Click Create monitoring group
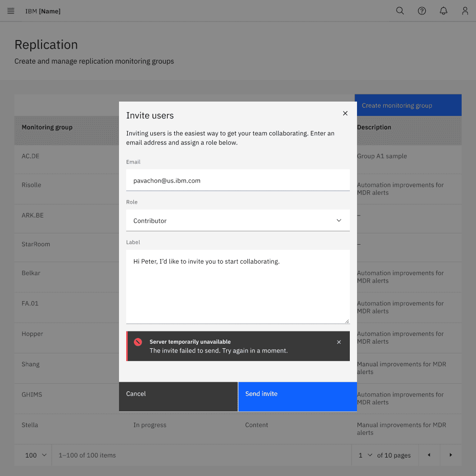This screenshot has width=476, height=476. point(408,105)
